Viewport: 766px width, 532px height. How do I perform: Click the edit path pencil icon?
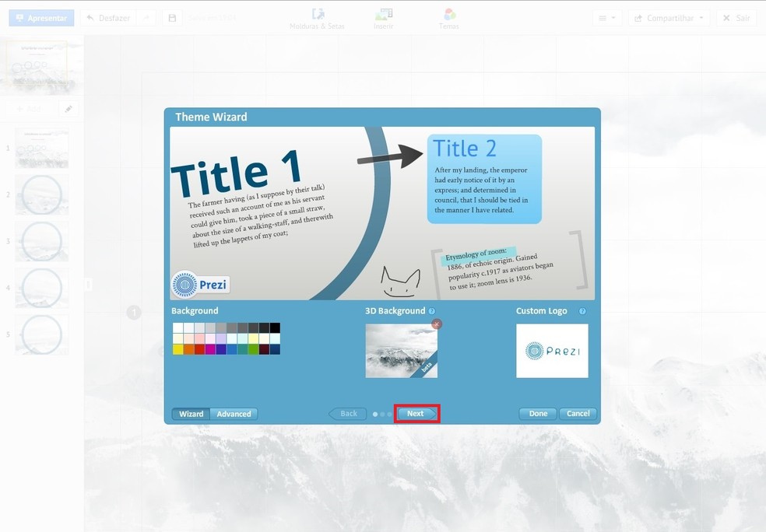pyautogui.click(x=69, y=109)
